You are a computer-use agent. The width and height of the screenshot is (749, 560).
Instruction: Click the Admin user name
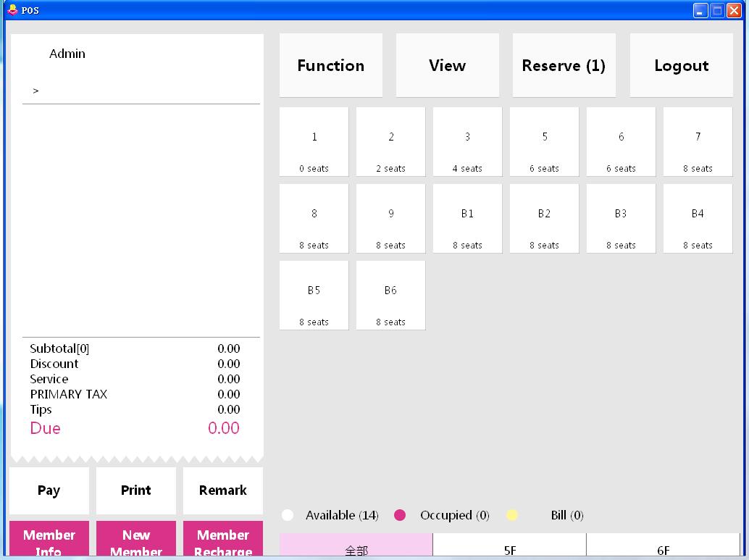point(67,54)
